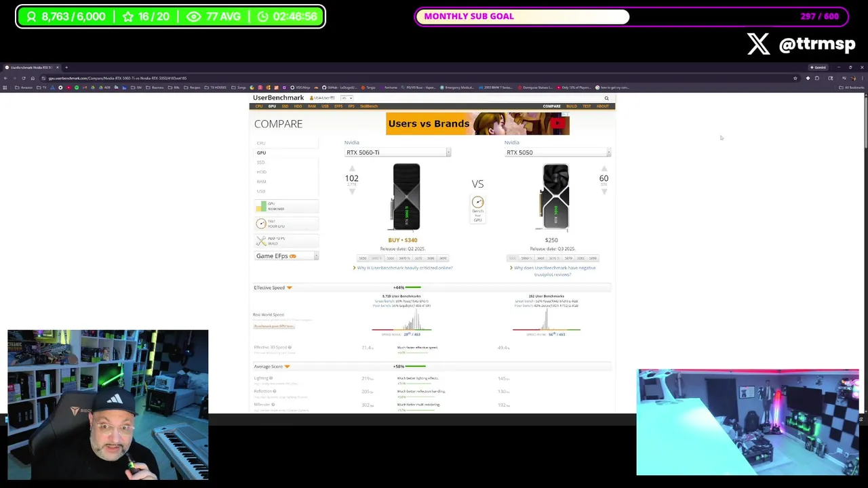Open the Game EFps dropdown
Screen dimensions: 868x488
tap(287, 256)
